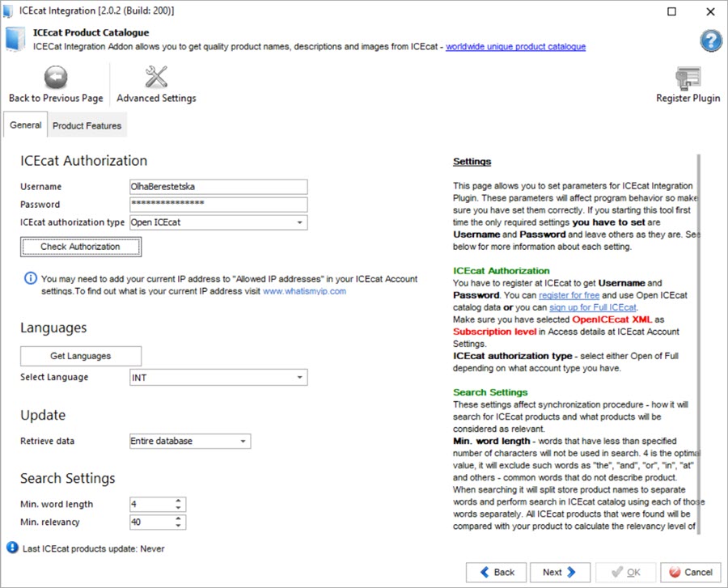Click the Username input field
This screenshot has width=728, height=588.
click(x=218, y=187)
